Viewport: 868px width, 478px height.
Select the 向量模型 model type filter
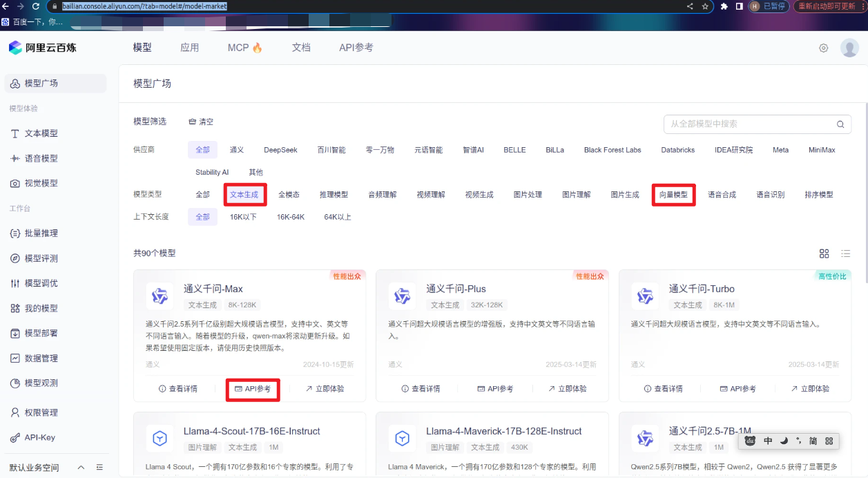[673, 195]
